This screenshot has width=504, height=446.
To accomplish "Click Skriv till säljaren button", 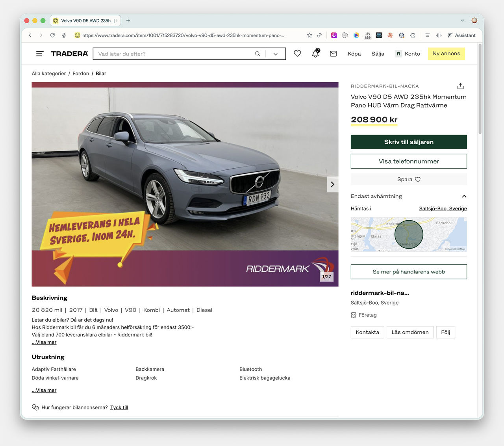I will (x=408, y=142).
